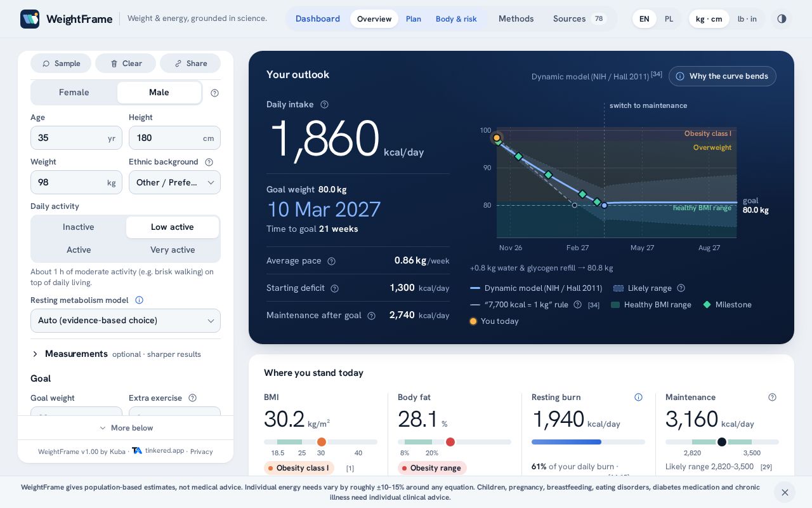The width and height of the screenshot is (812, 508).
Task: Open Why the curve bends explanation
Action: [723, 76]
